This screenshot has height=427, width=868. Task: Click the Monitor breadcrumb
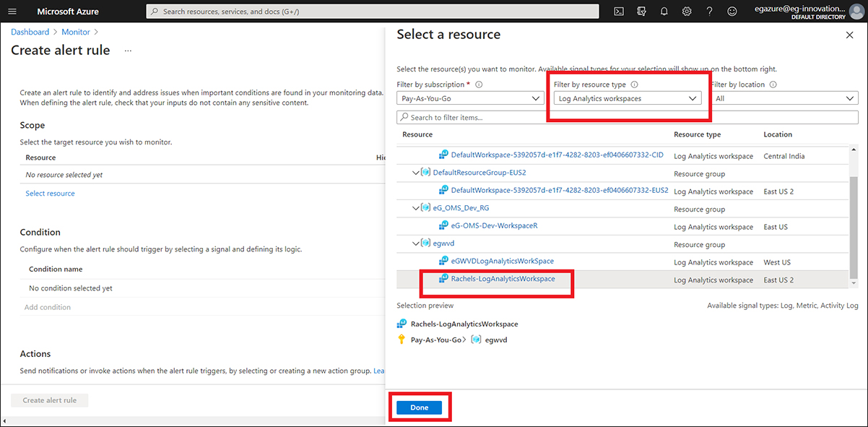coord(76,32)
